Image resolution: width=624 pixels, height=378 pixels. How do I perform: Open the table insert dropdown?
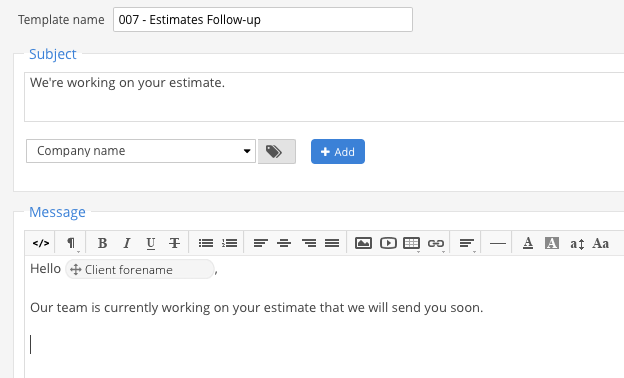tap(411, 243)
